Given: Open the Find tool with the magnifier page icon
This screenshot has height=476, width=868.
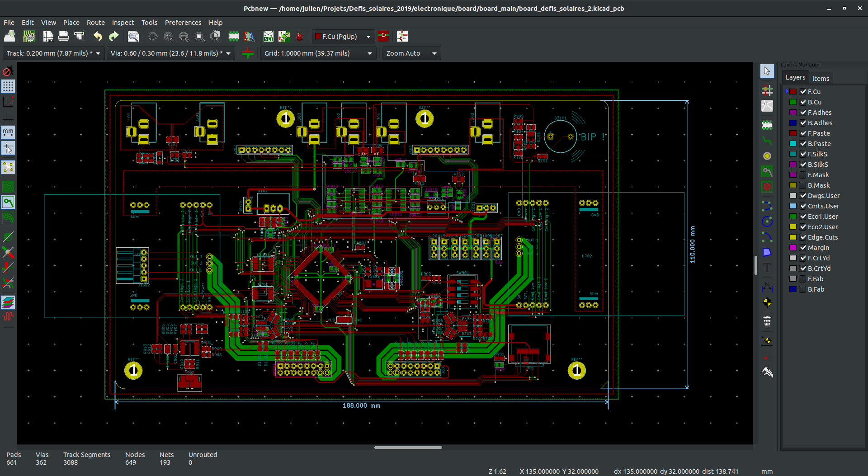Looking at the screenshot, I should (133, 36).
